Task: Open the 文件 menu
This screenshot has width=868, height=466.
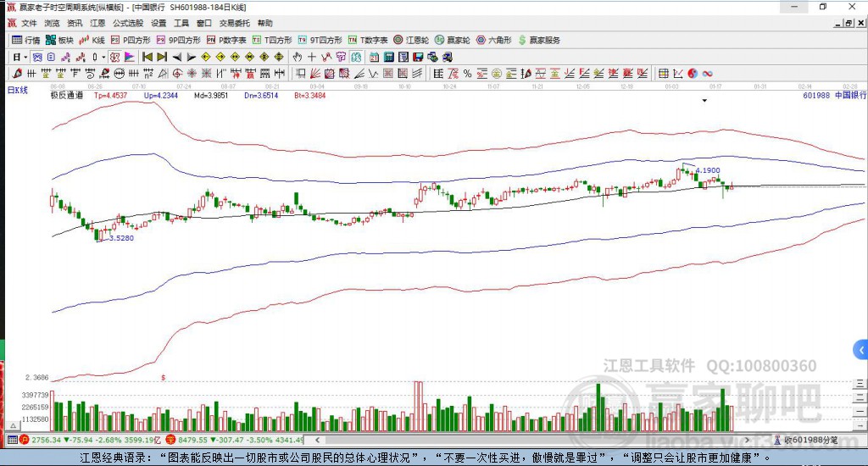Action: coord(30,23)
